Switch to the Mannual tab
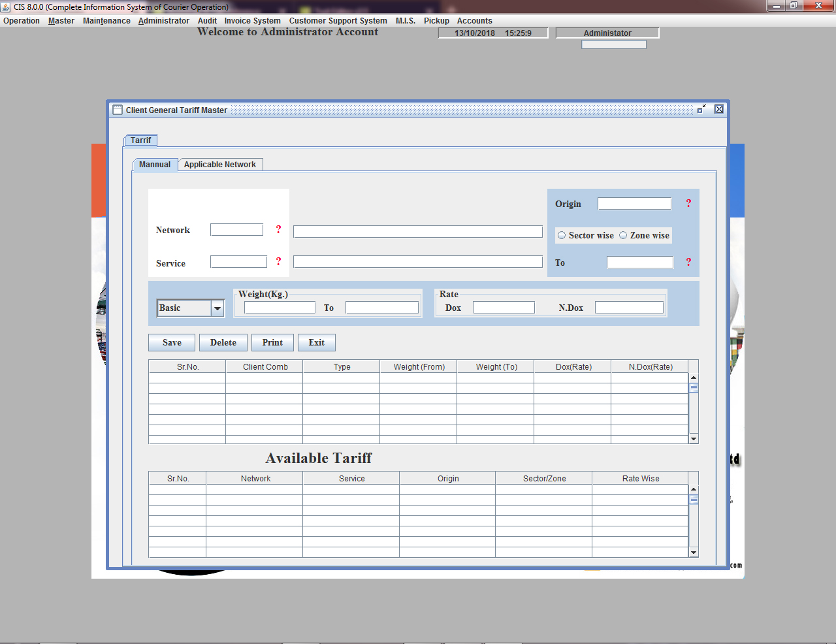The width and height of the screenshot is (836, 644). (x=155, y=165)
